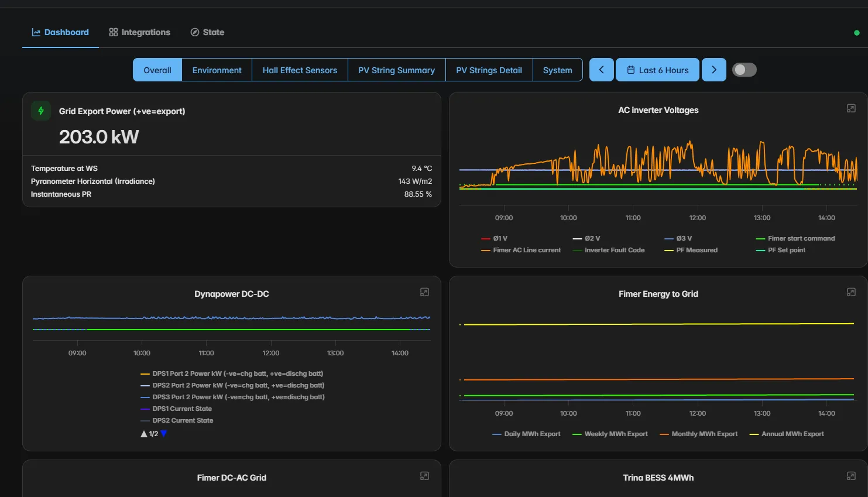Open the State tab

coord(207,32)
